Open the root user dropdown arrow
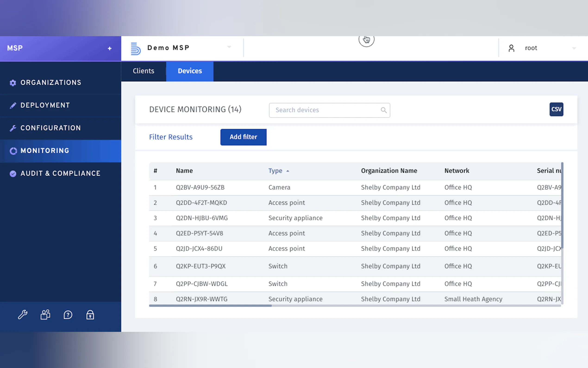This screenshot has height=368, width=588. point(574,48)
